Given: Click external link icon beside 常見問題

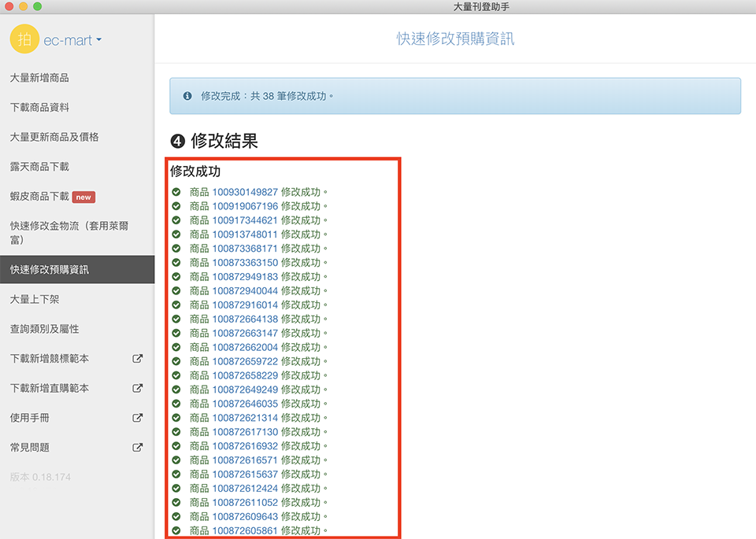Looking at the screenshot, I should click(x=138, y=448).
